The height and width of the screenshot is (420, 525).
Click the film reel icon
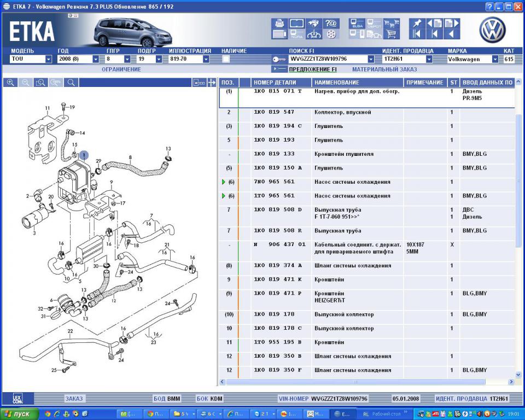[x=331, y=34]
